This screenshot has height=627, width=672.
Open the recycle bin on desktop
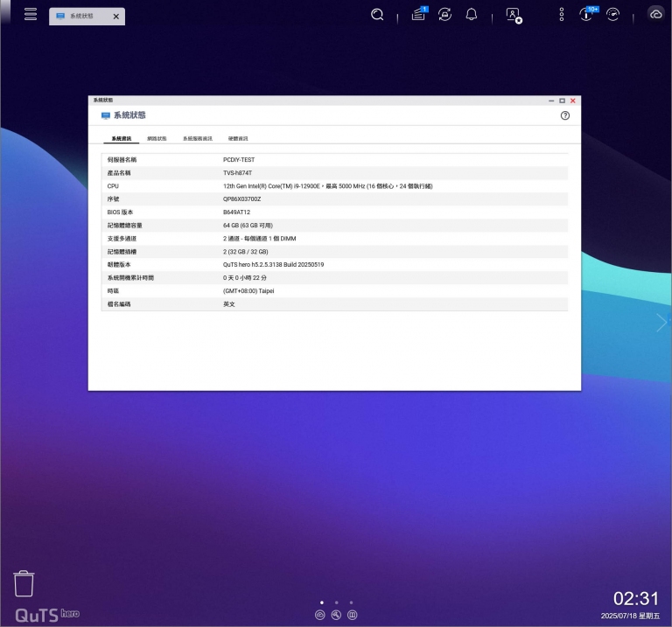pyautogui.click(x=24, y=583)
